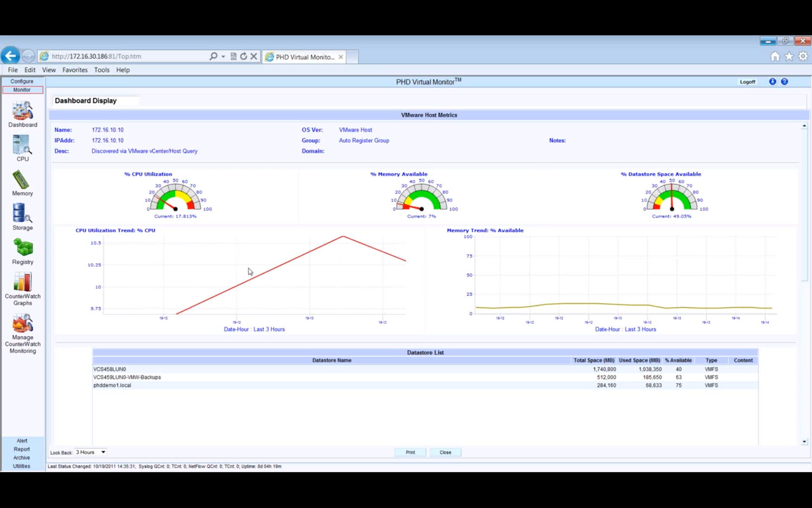Image resolution: width=812 pixels, height=508 pixels.
Task: Open the address bar dropdown arrow
Action: (x=223, y=57)
